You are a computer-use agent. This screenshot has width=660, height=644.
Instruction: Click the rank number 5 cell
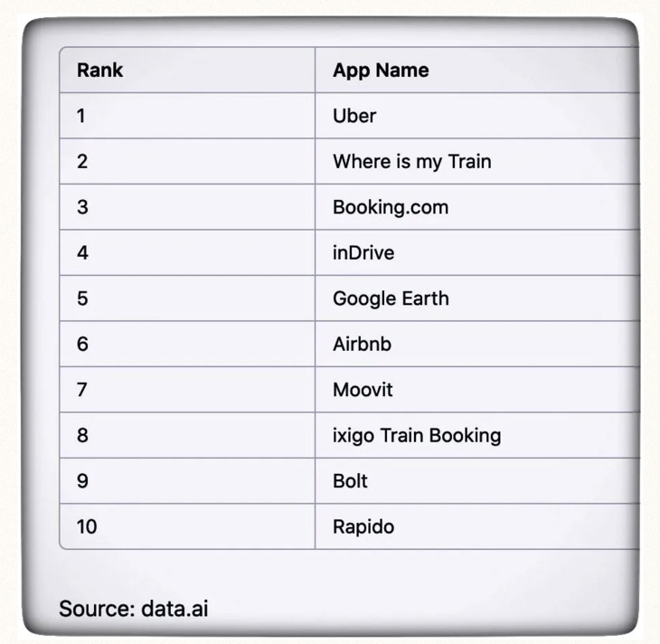[x=82, y=298]
